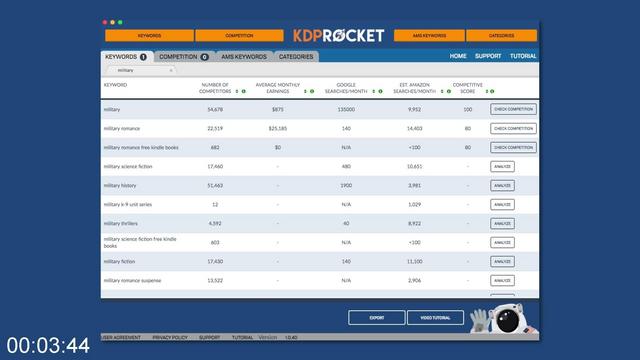Screen dimensions: 640x360
Task: Check competition for military romance
Action: (513, 129)
